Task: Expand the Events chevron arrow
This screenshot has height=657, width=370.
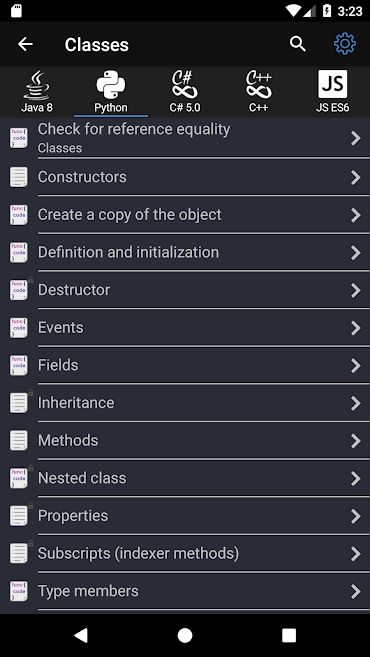Action: pyautogui.click(x=355, y=328)
